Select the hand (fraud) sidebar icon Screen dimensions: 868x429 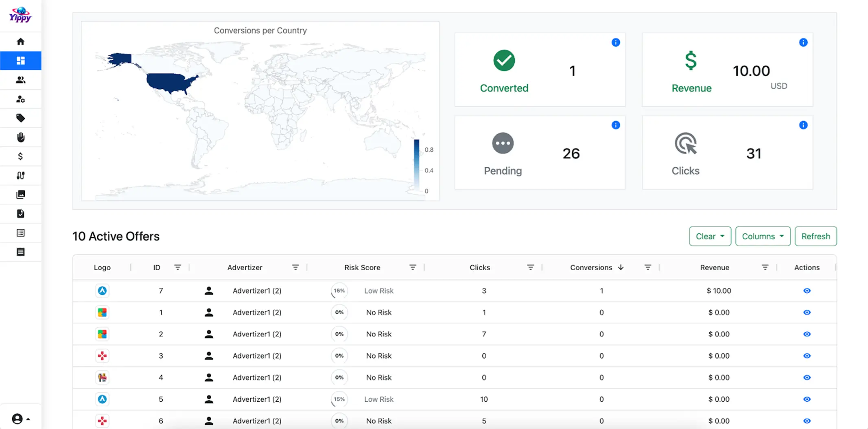click(x=20, y=137)
